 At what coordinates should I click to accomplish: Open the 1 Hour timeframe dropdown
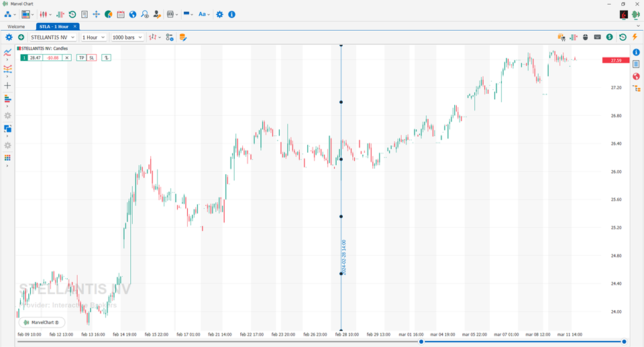(x=94, y=38)
